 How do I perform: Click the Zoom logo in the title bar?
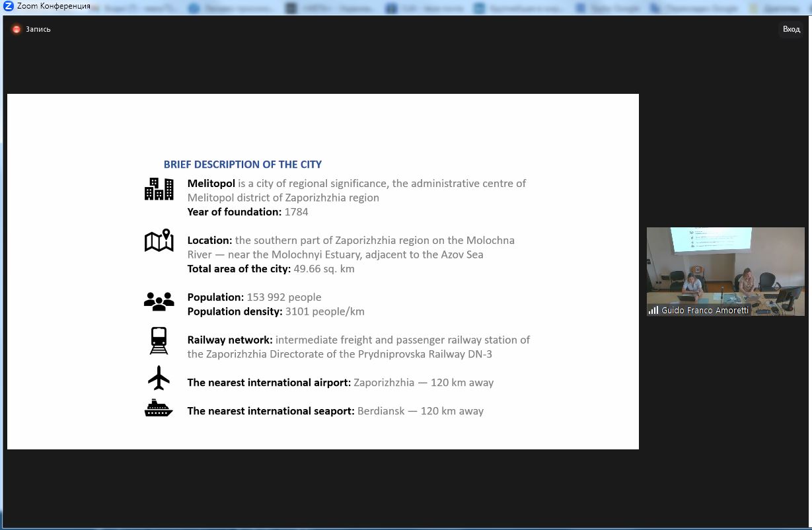coord(9,6)
